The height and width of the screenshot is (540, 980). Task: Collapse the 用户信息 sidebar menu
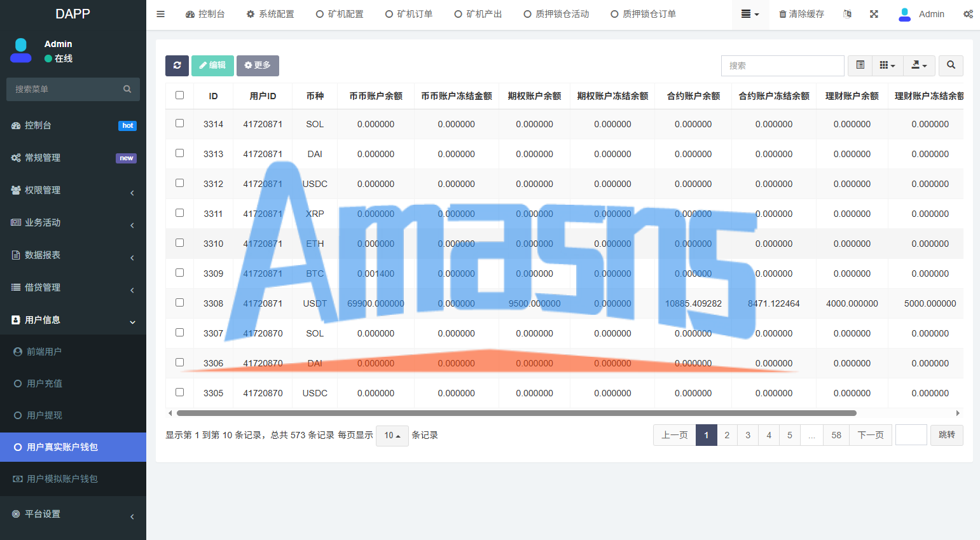pos(73,320)
